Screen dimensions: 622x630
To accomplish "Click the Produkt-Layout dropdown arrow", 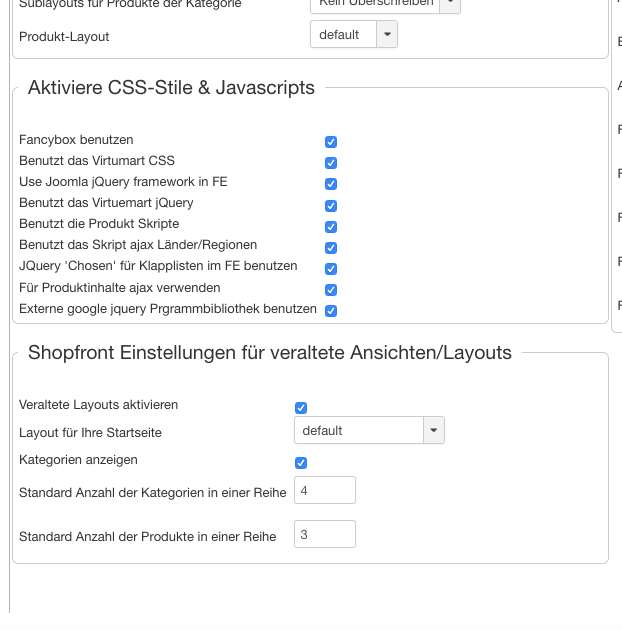I will [x=387, y=35].
